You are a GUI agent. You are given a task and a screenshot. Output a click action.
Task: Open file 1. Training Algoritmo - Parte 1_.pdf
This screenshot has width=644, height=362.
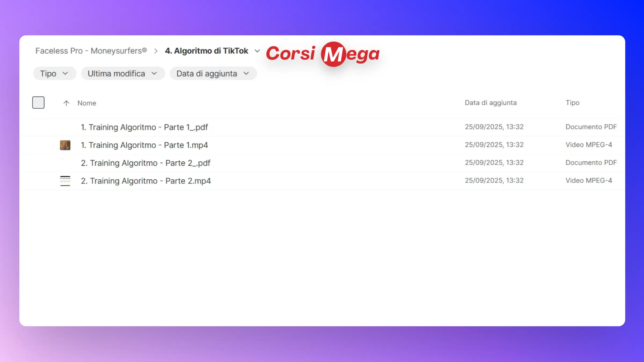[144, 127]
